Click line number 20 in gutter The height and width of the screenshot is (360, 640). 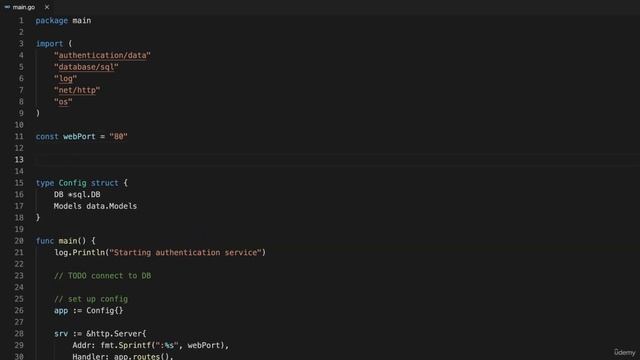[x=19, y=241]
